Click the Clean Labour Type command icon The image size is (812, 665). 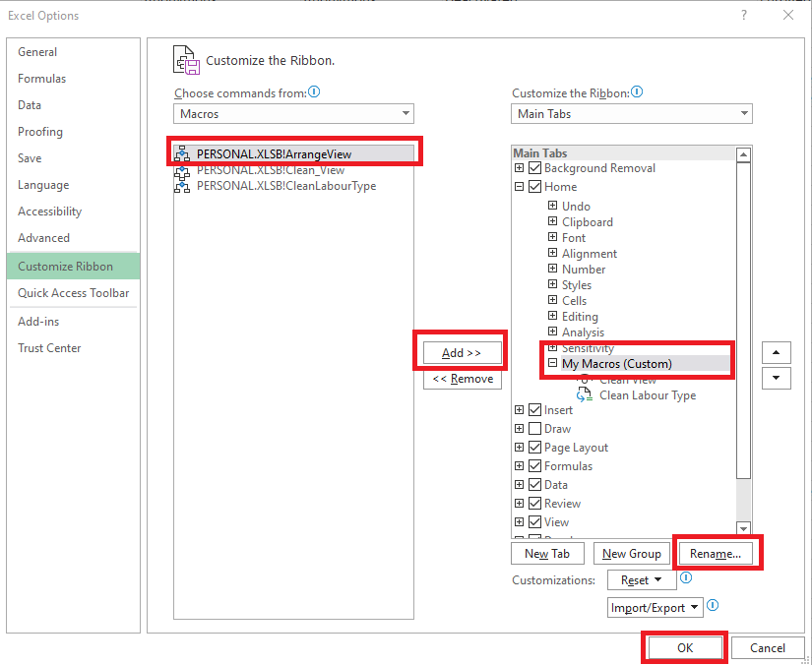(x=585, y=395)
